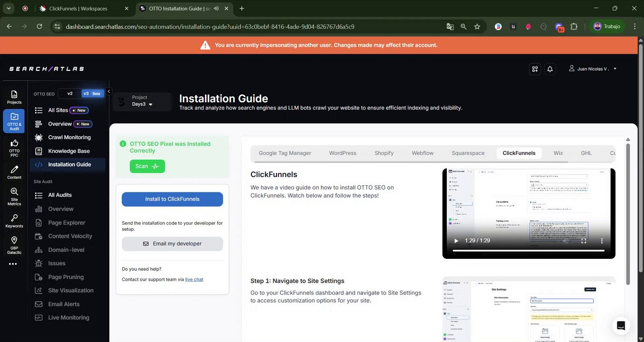
Task: Seek on the video progress bar
Action: 529,250
